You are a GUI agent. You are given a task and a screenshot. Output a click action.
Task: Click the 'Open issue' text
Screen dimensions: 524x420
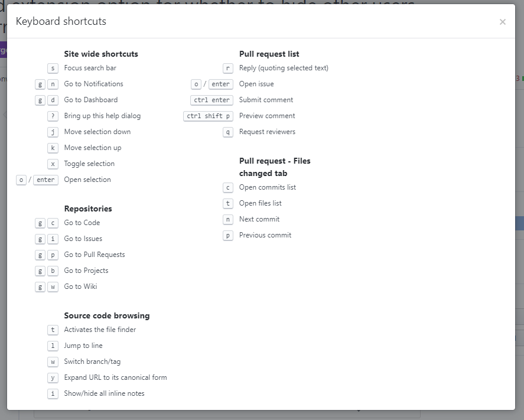pos(256,84)
